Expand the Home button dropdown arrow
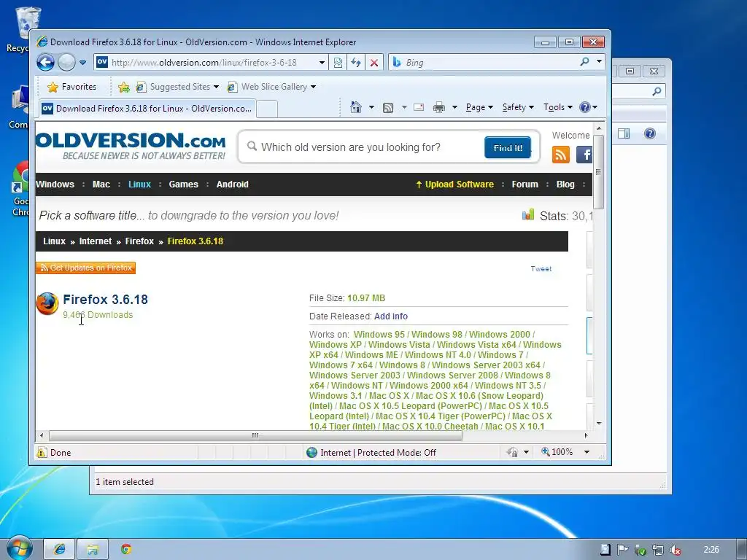 371,107
